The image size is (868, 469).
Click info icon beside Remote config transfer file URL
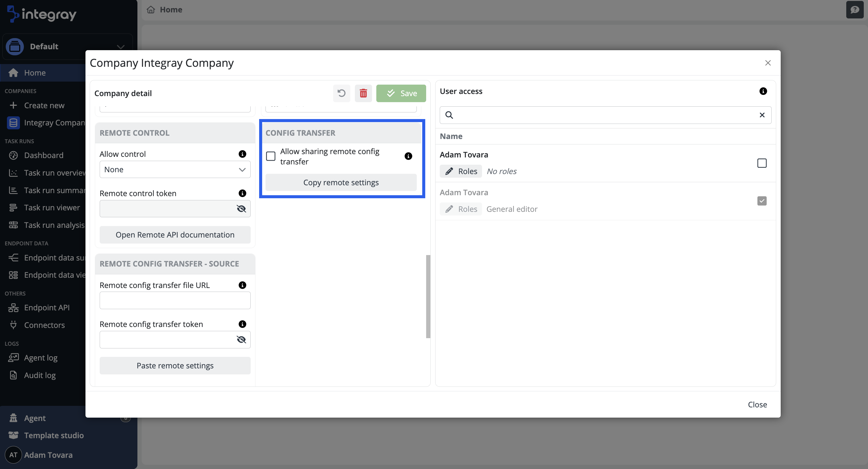click(x=242, y=285)
